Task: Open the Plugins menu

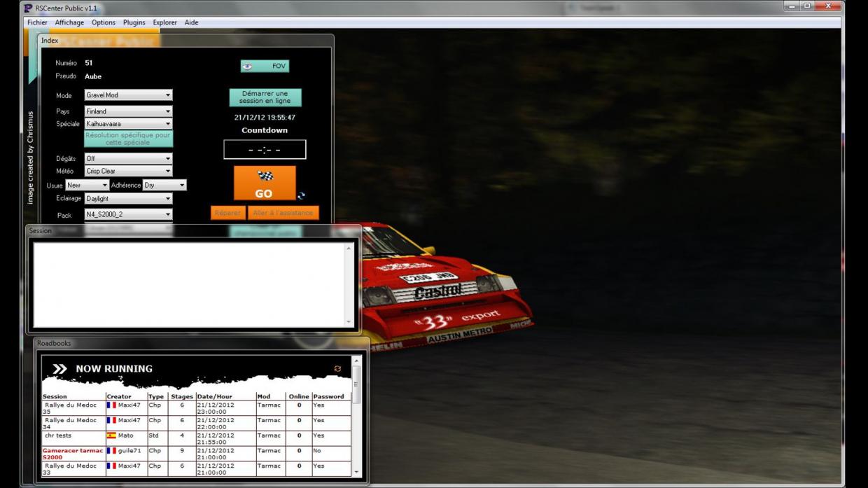Action: click(x=134, y=22)
